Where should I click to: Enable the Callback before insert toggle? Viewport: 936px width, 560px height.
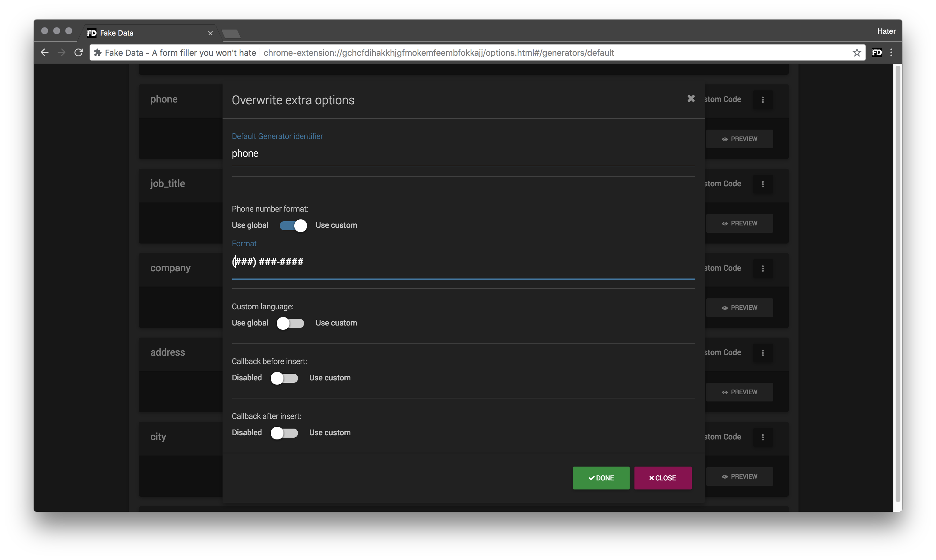pyautogui.click(x=284, y=378)
